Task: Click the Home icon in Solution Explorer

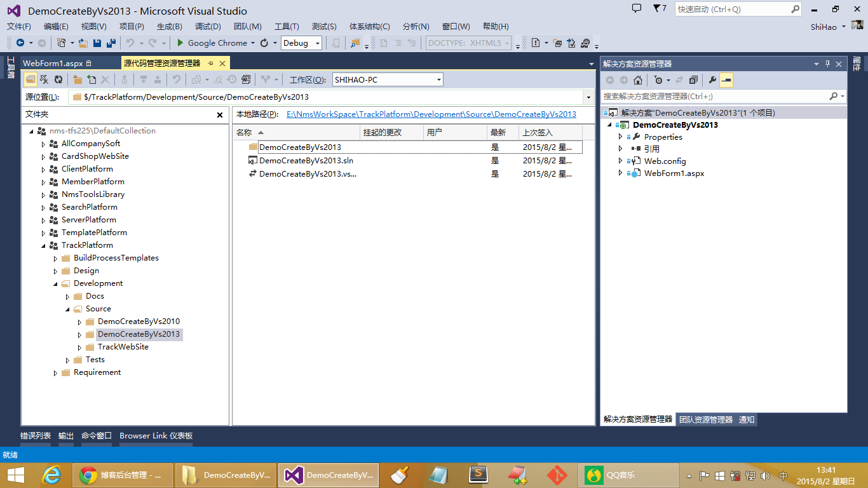Action: tap(638, 80)
